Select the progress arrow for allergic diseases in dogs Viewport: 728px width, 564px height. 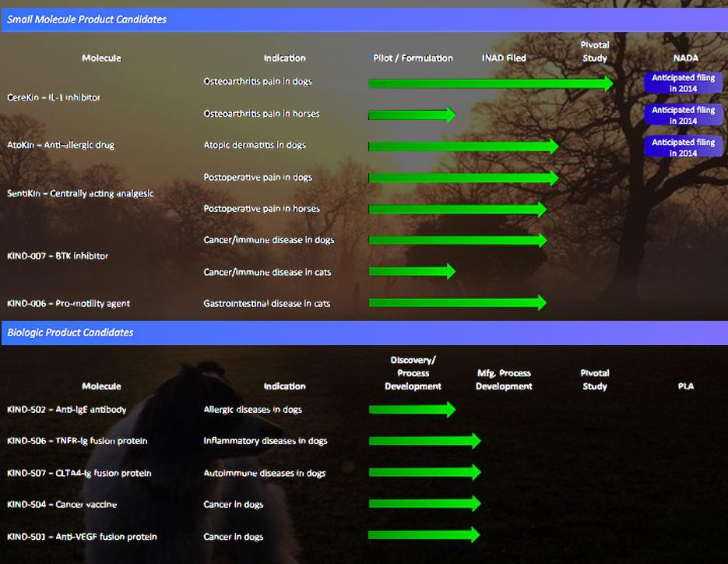[x=412, y=409]
